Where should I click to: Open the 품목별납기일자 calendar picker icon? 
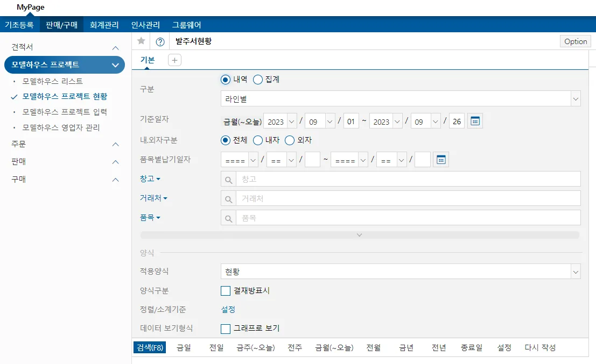441,160
